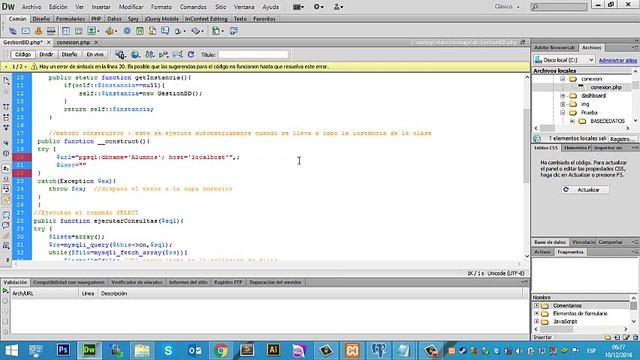
Task: Collapse the Prueba folder
Action: click(x=562, y=112)
